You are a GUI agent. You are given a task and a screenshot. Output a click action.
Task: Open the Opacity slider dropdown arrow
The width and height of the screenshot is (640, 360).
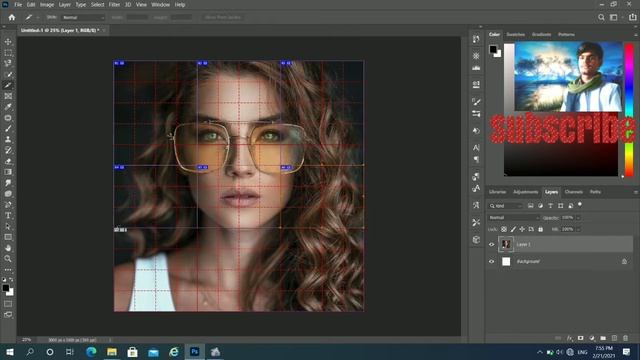click(578, 218)
